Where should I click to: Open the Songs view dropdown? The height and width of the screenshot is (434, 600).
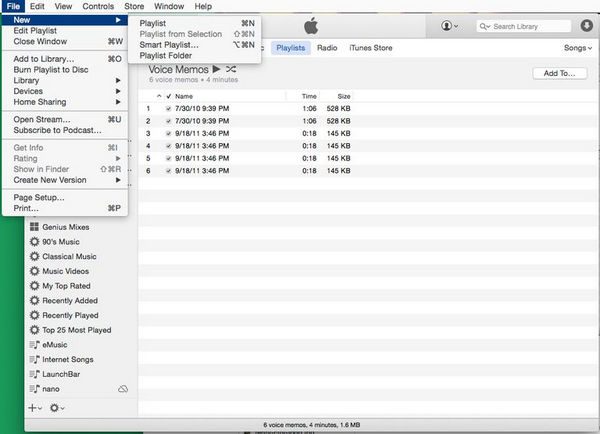pos(578,48)
